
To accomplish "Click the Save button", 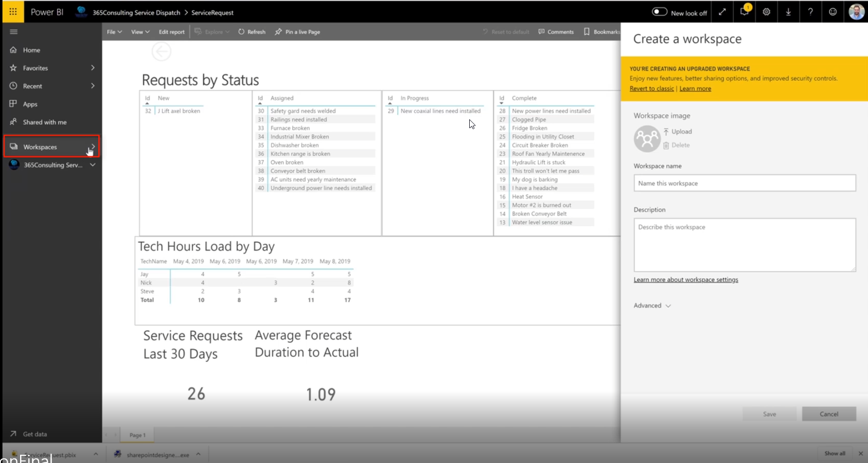I will [769, 414].
